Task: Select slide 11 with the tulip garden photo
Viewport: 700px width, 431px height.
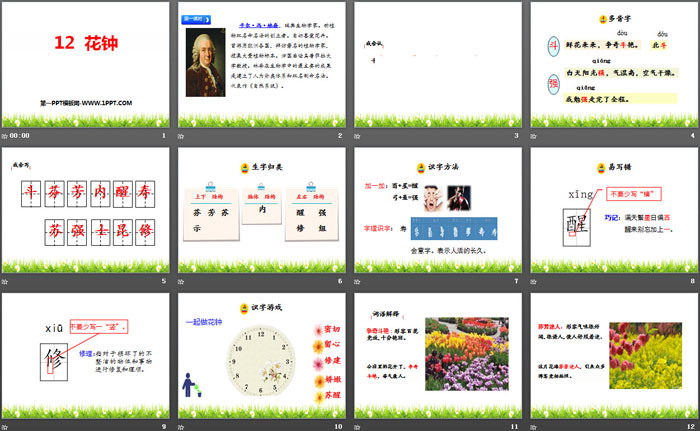Action: (x=438, y=356)
